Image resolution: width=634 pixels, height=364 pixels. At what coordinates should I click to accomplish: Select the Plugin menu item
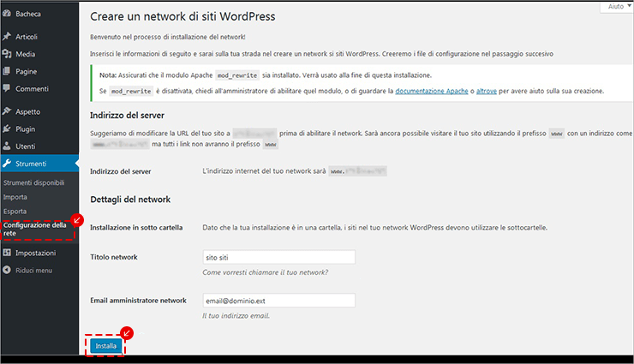pyautogui.click(x=39, y=128)
